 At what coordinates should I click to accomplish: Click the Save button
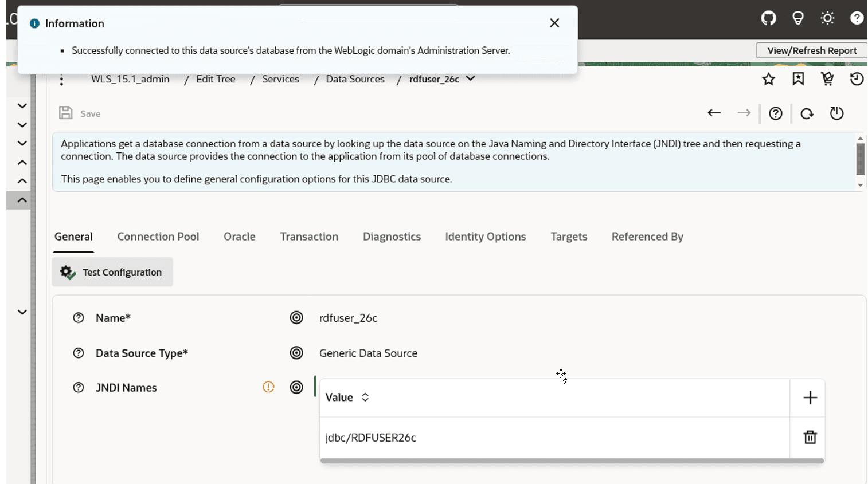80,113
